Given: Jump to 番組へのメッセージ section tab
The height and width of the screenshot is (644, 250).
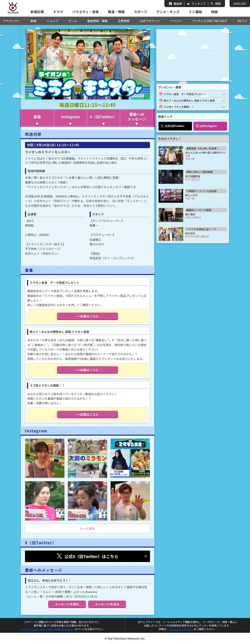Looking at the screenshot, I should 137,118.
